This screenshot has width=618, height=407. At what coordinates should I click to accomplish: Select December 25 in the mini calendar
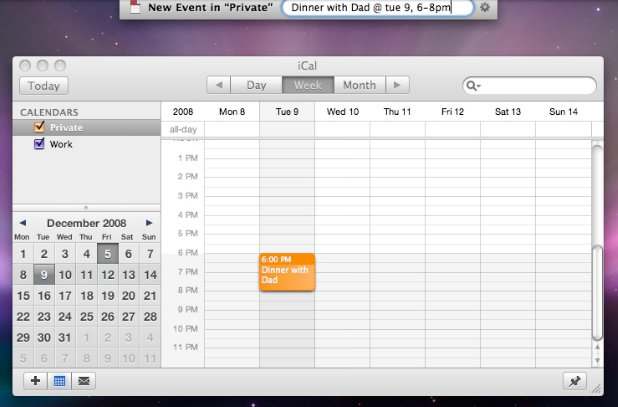point(86,316)
